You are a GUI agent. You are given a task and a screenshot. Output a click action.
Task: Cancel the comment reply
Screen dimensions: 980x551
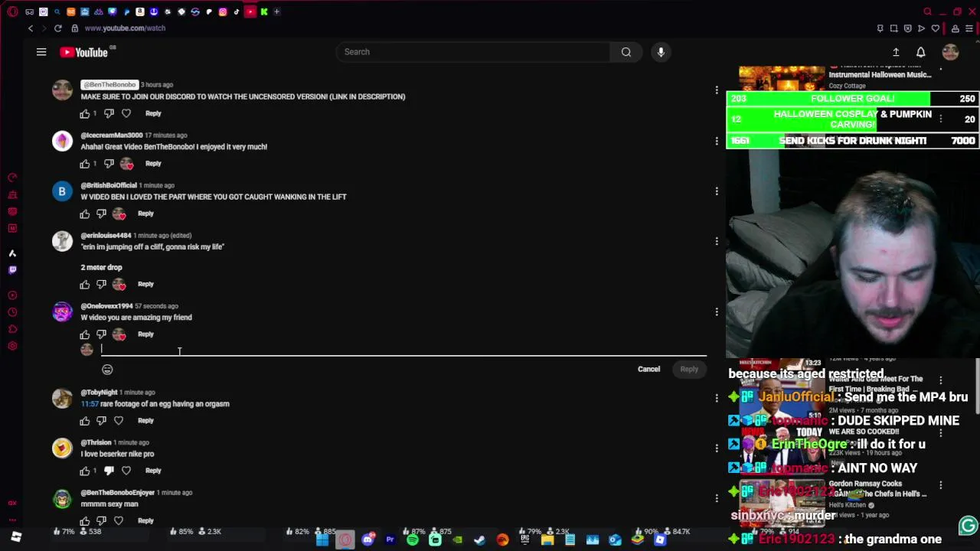pyautogui.click(x=648, y=370)
